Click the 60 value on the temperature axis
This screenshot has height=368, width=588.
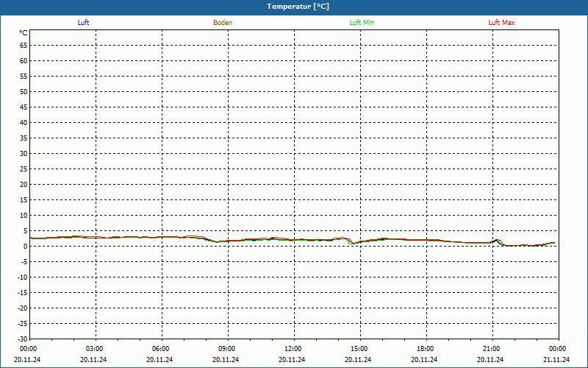point(24,61)
